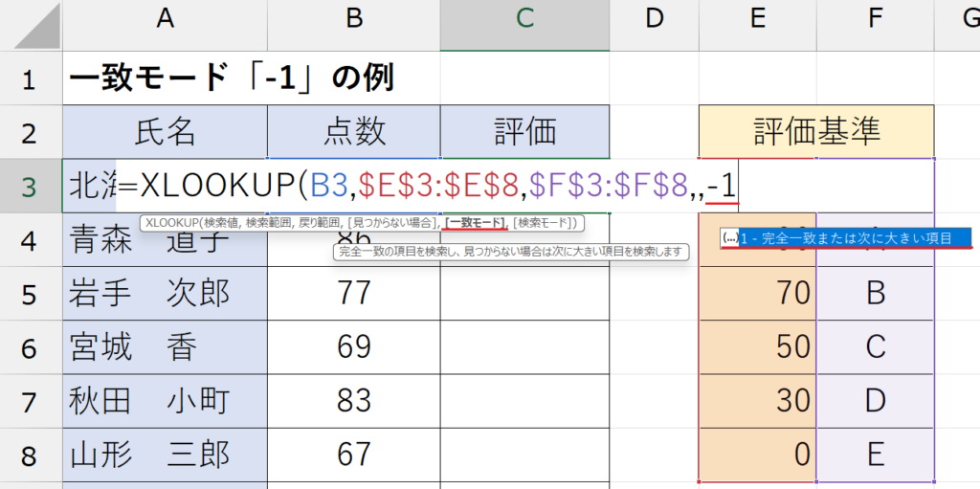Select row 3 header
Image resolution: width=980 pixels, height=489 pixels.
pyautogui.click(x=32, y=186)
